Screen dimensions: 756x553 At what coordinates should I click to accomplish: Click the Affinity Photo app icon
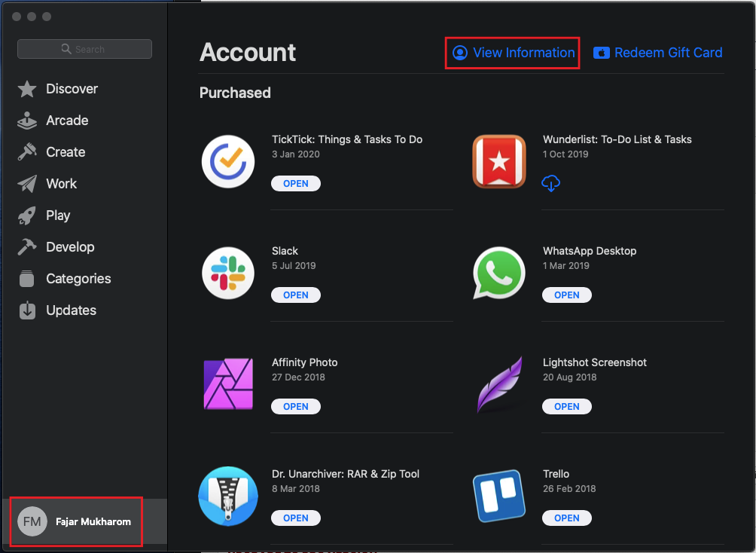click(228, 384)
